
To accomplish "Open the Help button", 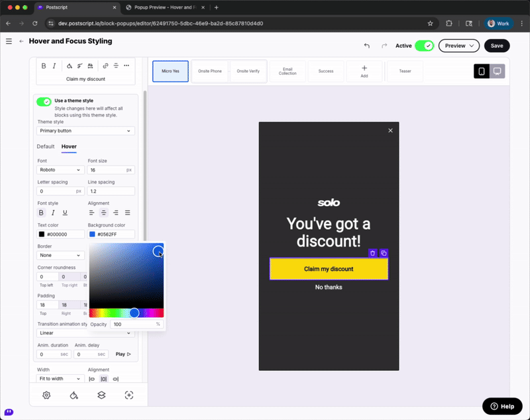I will tap(502, 407).
